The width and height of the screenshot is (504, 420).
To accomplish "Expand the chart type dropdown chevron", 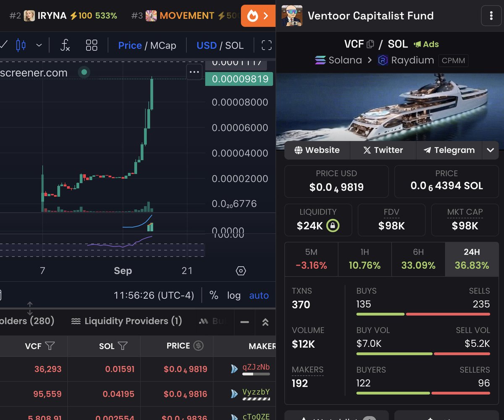I will pyautogui.click(x=39, y=45).
